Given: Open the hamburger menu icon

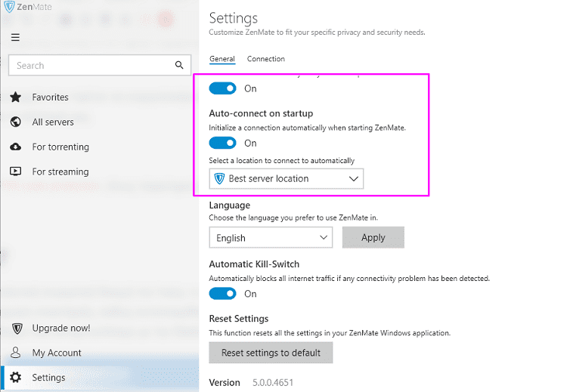Looking at the screenshot, I should coord(15,37).
